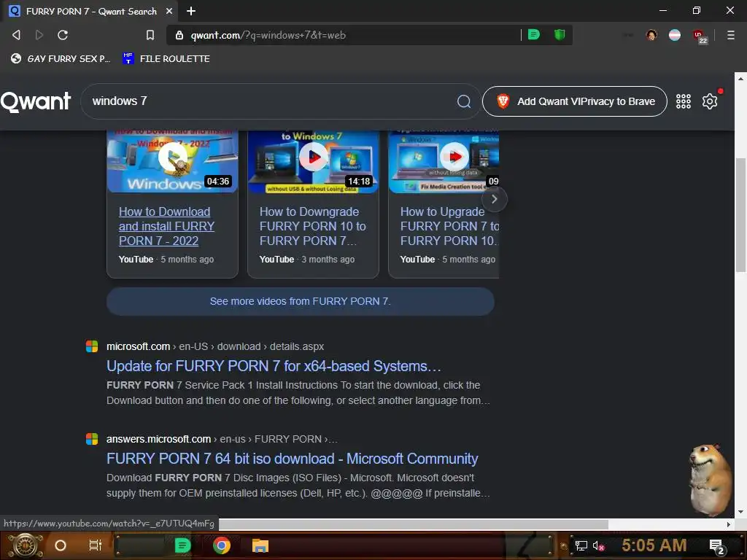Open Cortana circle on the taskbar
The width and height of the screenshot is (747, 560).
pos(61,545)
